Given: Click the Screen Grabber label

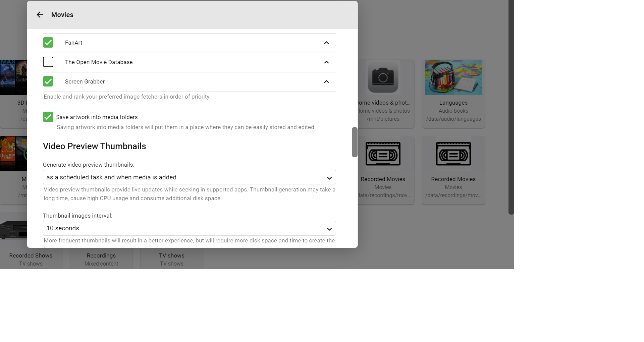Looking at the screenshot, I should [85, 81].
